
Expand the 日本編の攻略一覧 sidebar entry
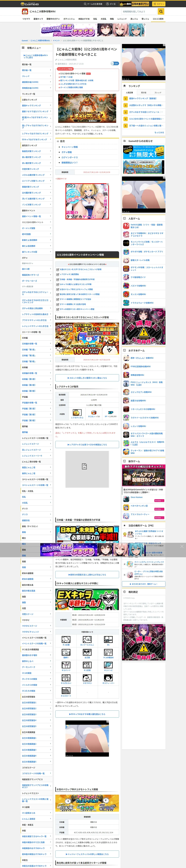click(37, 344)
